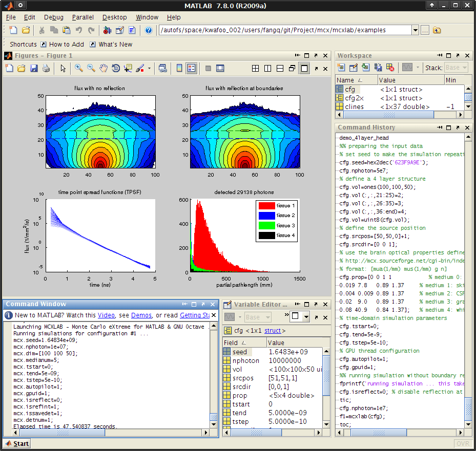Open the current folder path dropdown
This screenshot has height=451, width=476.
(x=416, y=30)
